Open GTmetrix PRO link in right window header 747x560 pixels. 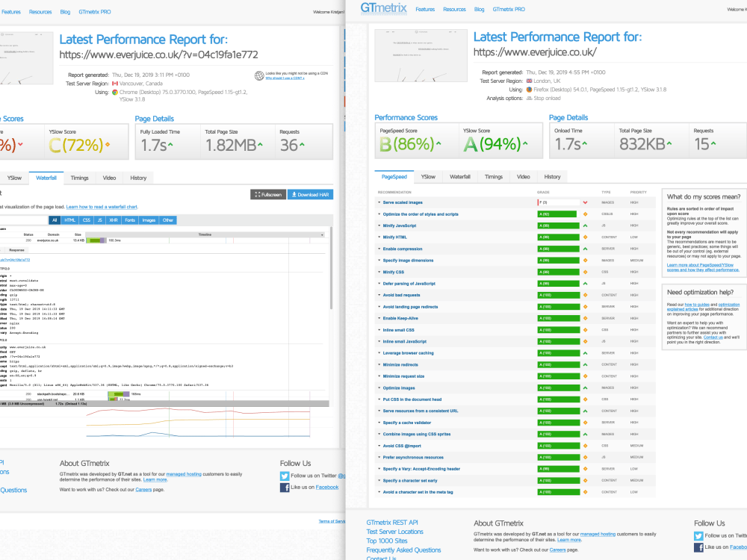point(508,10)
